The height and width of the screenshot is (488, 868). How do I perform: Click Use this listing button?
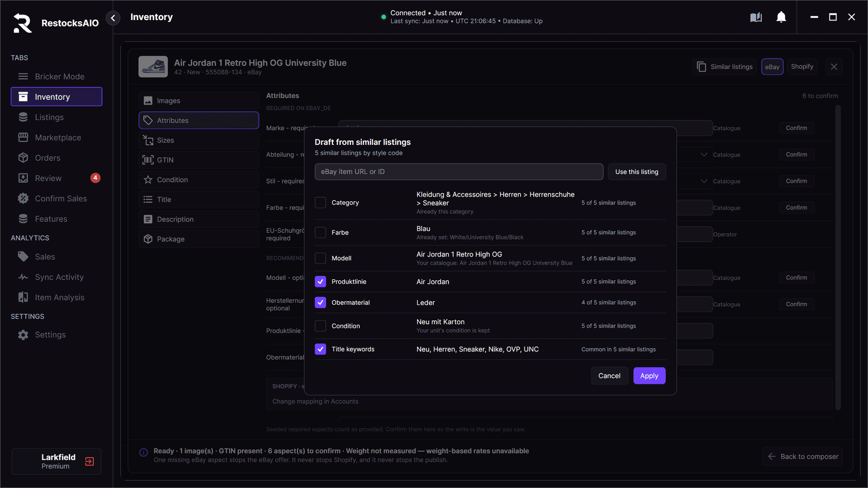(637, 172)
